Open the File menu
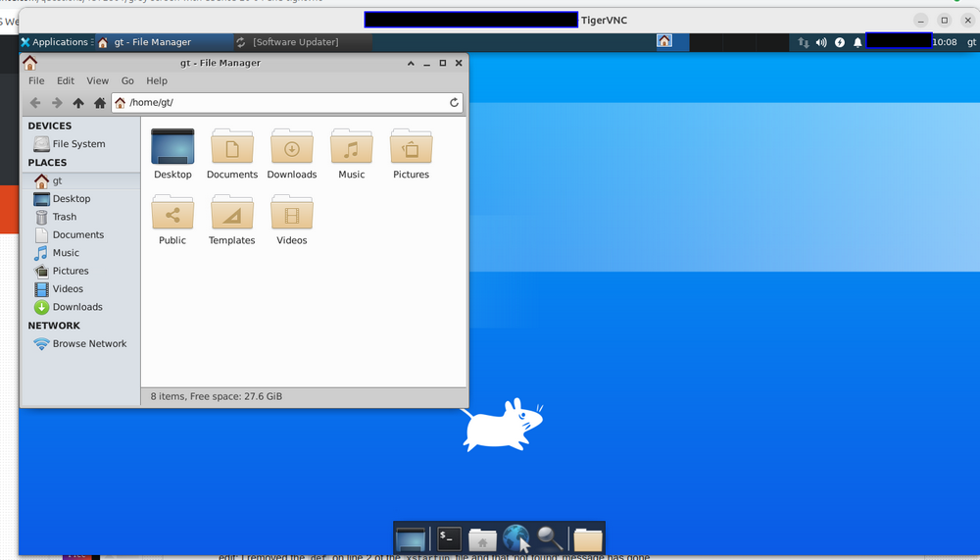This screenshot has height=560, width=980. click(x=36, y=80)
